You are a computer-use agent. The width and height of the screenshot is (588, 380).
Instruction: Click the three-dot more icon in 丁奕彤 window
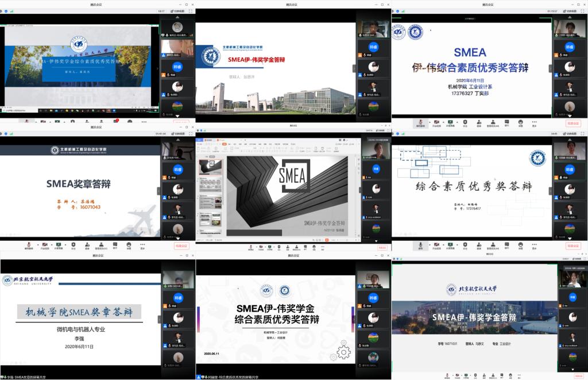[534, 122]
